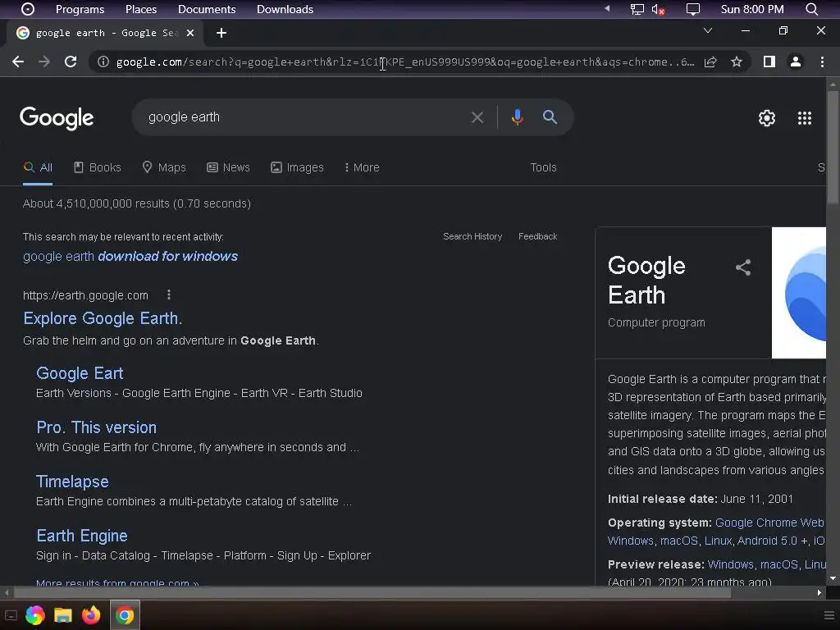Image resolution: width=840 pixels, height=630 pixels.
Task: Clear the search box with X
Action: [477, 117]
